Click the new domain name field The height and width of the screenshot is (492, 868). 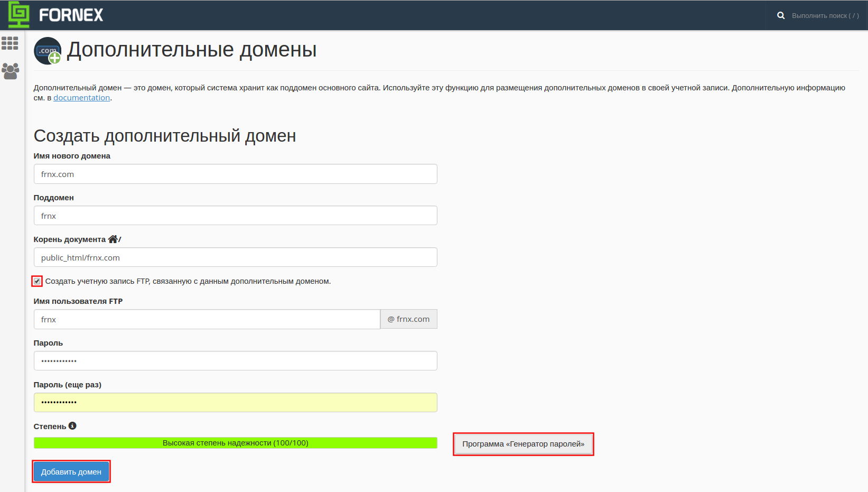point(236,174)
